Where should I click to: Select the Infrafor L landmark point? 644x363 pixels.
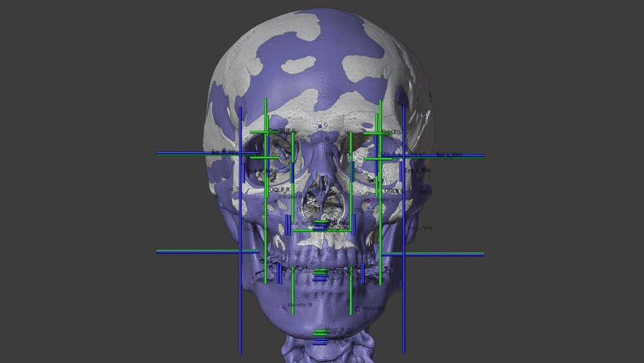[368, 201]
